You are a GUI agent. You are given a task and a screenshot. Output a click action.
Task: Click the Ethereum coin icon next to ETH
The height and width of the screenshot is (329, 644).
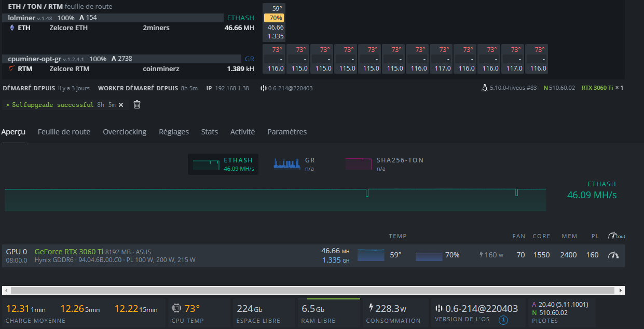(x=12, y=28)
